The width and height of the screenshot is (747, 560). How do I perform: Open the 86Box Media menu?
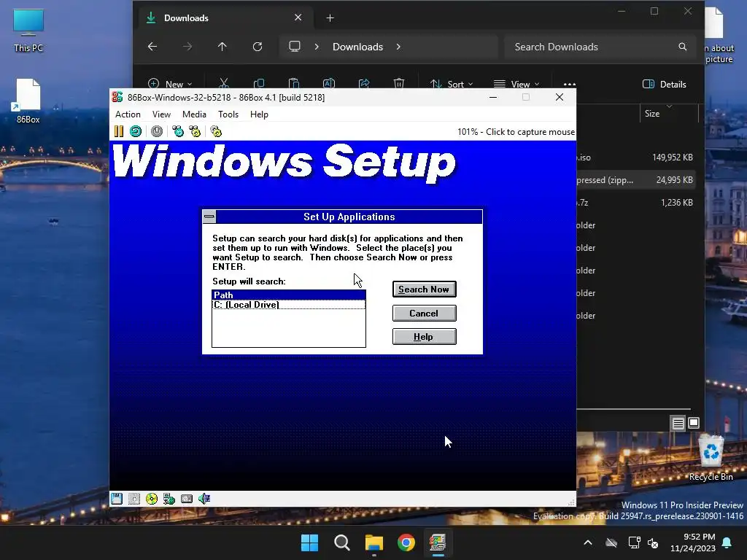click(194, 114)
